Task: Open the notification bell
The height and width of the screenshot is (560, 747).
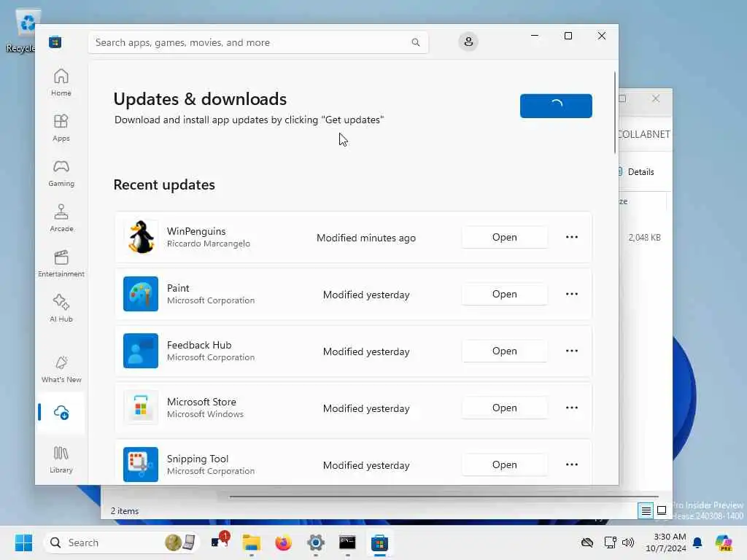Action: (697, 542)
